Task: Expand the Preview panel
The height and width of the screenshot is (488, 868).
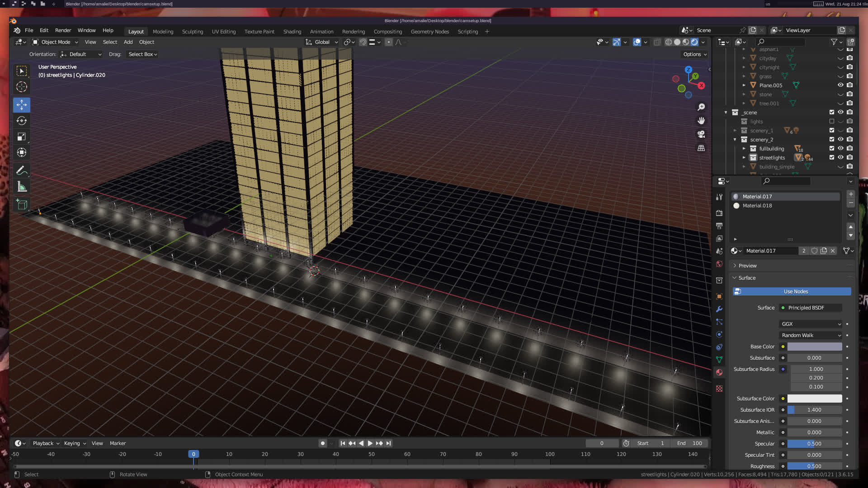Action: coord(747,266)
